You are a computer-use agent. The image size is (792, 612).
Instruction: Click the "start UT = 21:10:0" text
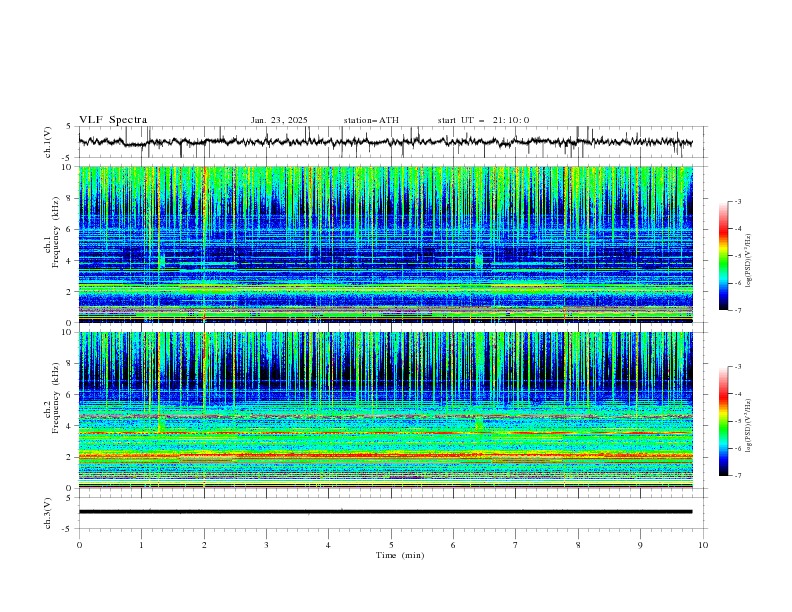483,120
